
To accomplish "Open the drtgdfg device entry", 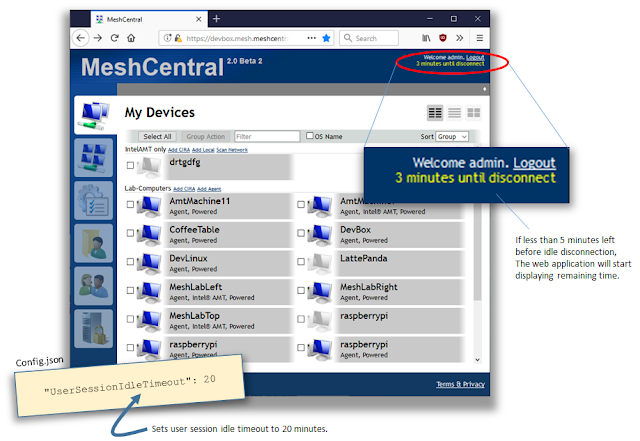I will tap(227, 167).
